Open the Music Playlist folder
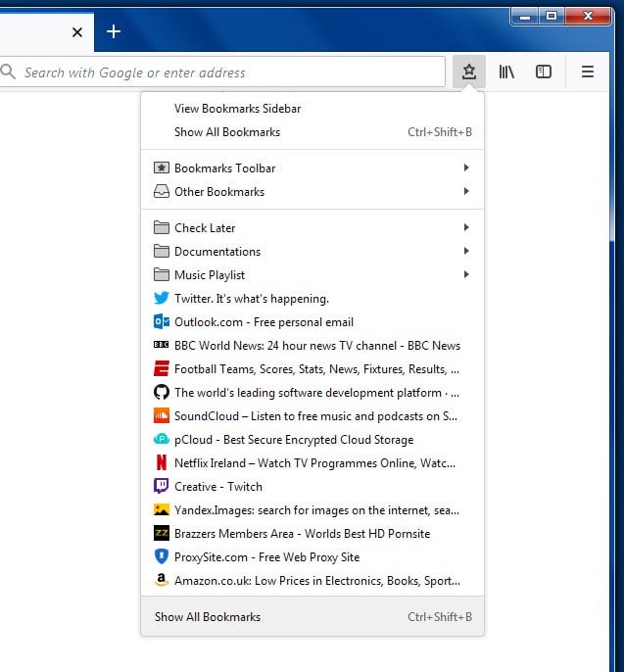 (312, 274)
